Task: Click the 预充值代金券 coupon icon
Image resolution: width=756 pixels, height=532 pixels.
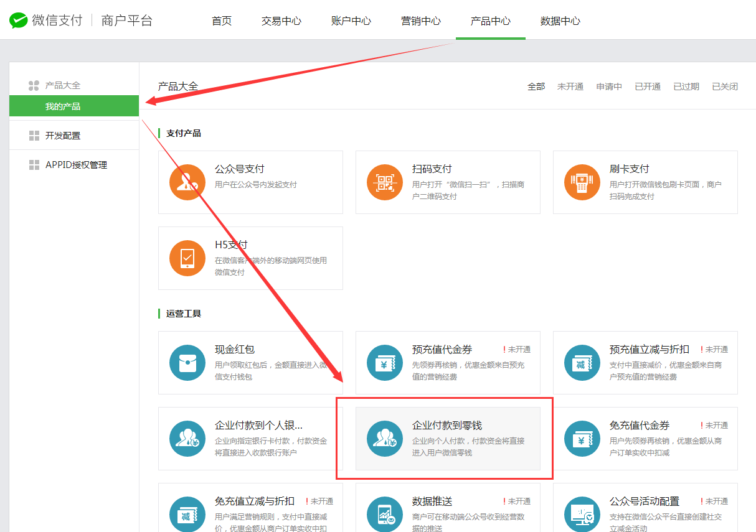Action: [385, 363]
